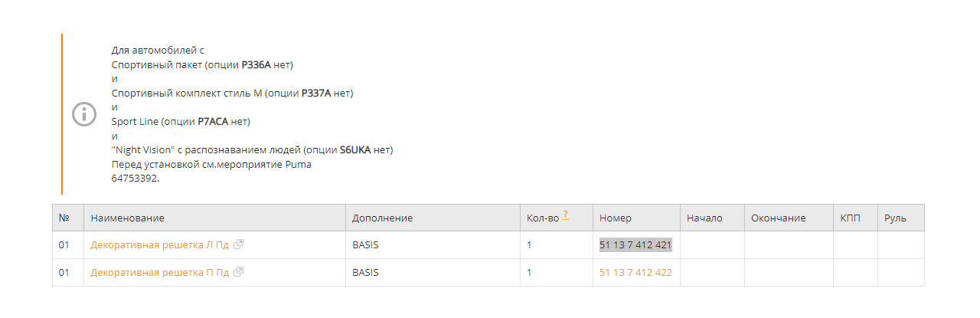Open the Декоративная решетка Л Пд link

(159, 245)
